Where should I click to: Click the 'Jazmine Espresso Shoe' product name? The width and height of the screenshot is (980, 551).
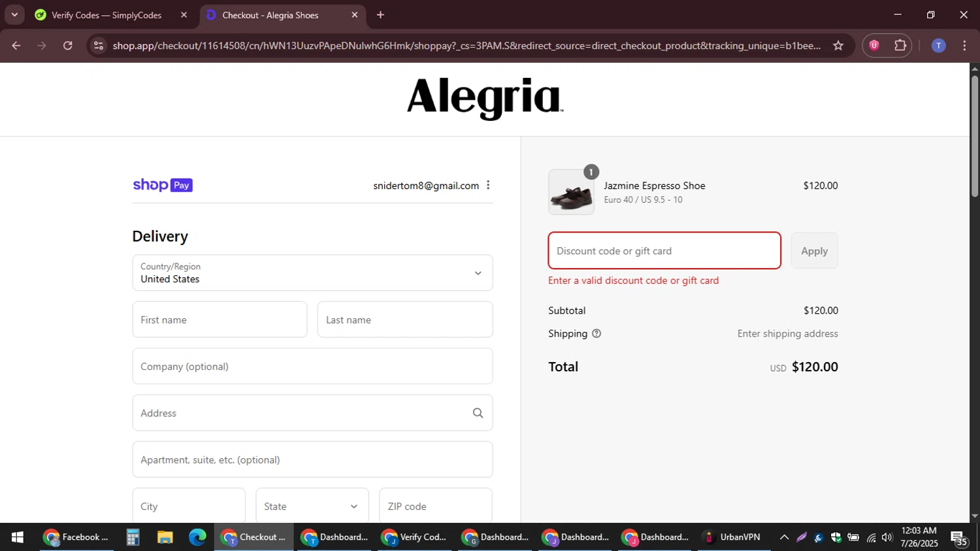pyautogui.click(x=655, y=186)
